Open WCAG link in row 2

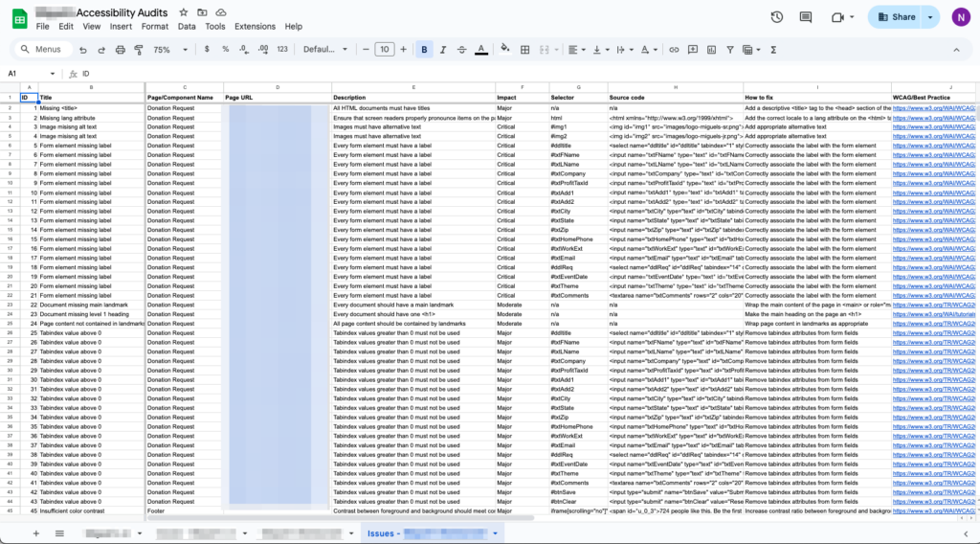933,109
